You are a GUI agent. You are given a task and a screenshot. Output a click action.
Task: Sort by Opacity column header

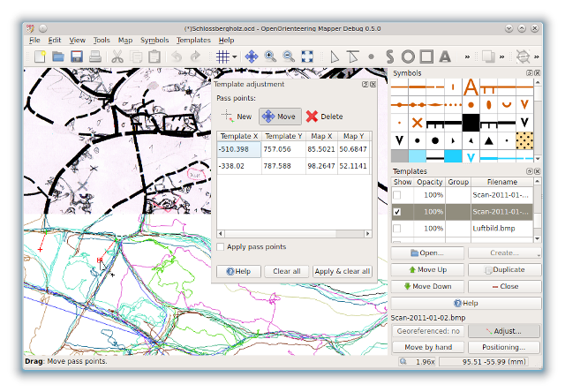[430, 182]
